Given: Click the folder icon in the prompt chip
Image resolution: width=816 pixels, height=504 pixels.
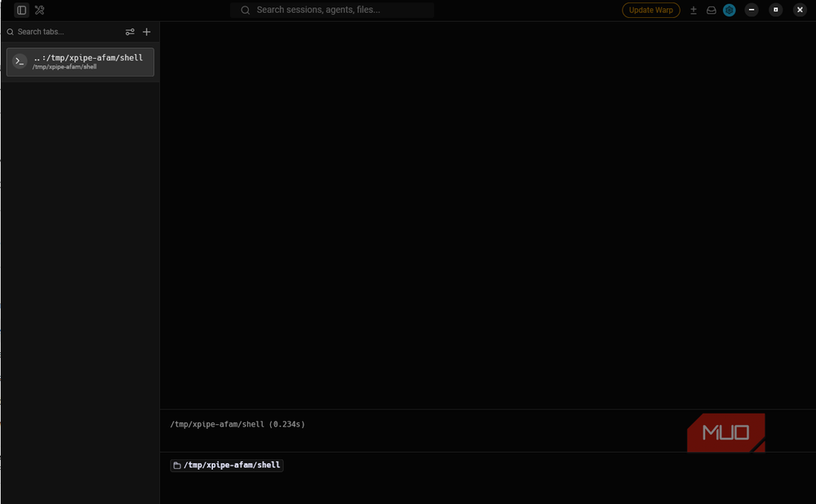Looking at the screenshot, I should click(x=177, y=465).
